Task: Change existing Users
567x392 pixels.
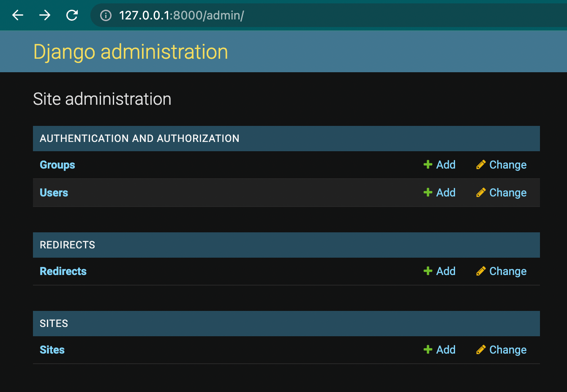Action: (508, 193)
